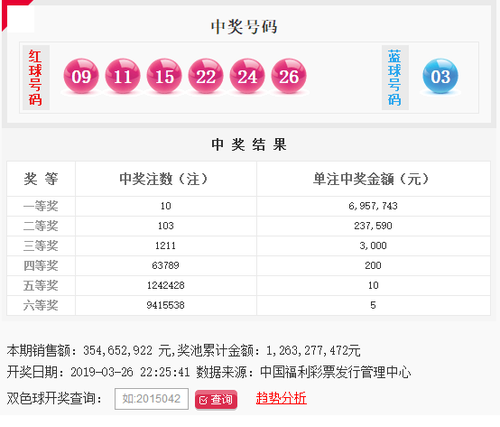Click the red ball numbered 22

[x=206, y=76]
